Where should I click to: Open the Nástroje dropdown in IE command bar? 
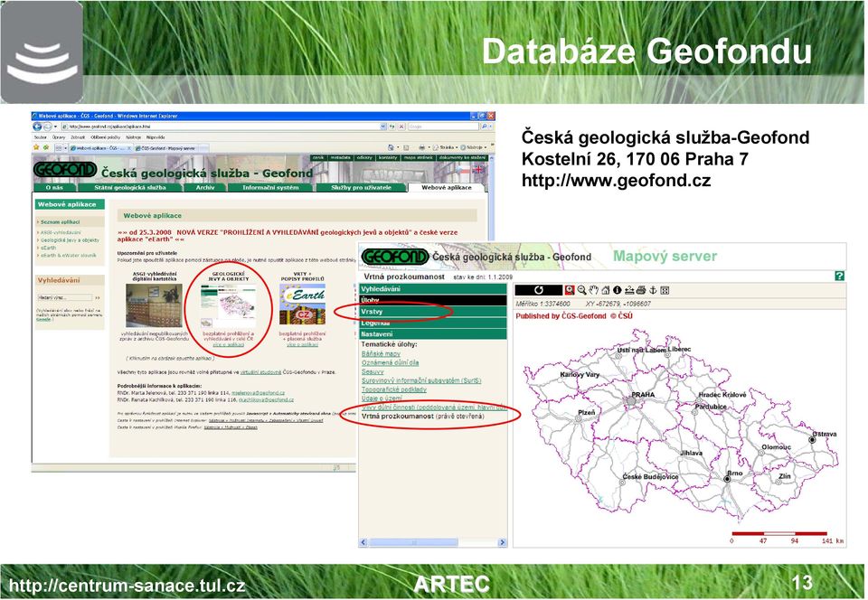click(474, 147)
